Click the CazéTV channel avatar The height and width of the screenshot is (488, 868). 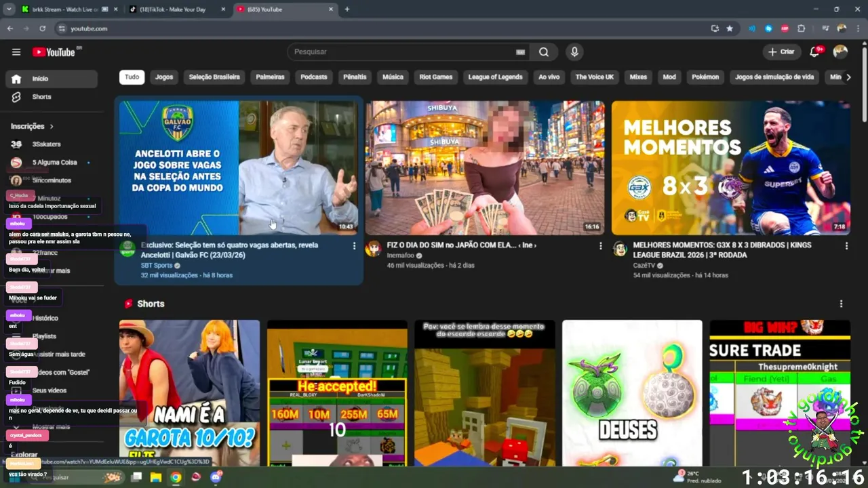tap(620, 249)
